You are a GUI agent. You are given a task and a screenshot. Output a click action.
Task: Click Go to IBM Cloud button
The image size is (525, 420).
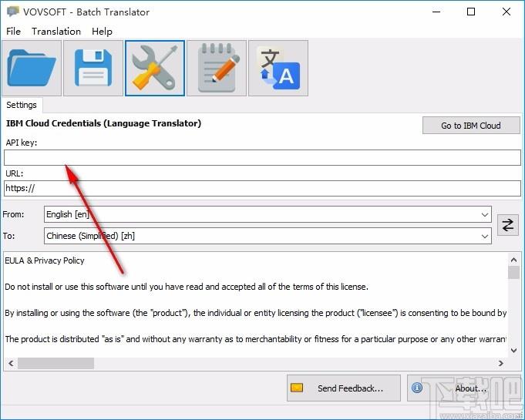click(x=471, y=126)
